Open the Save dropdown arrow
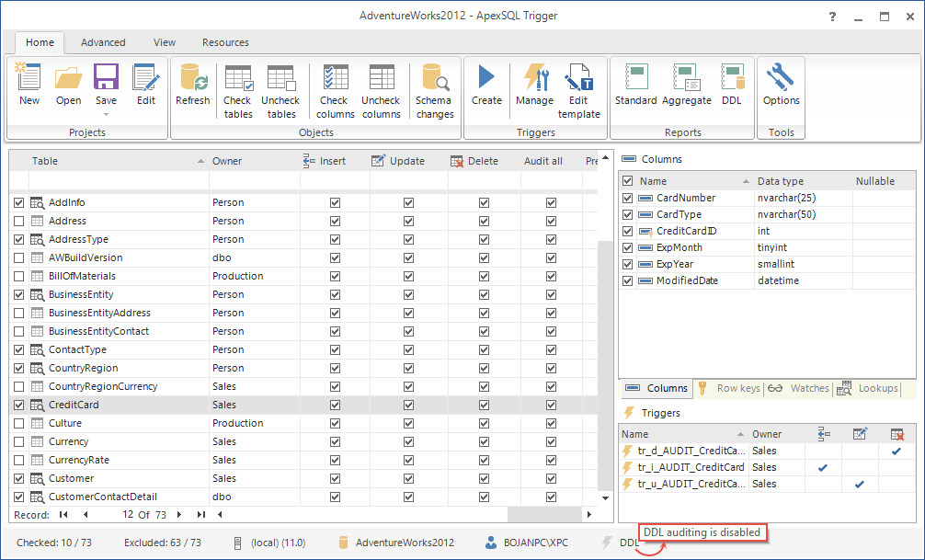 [106, 114]
